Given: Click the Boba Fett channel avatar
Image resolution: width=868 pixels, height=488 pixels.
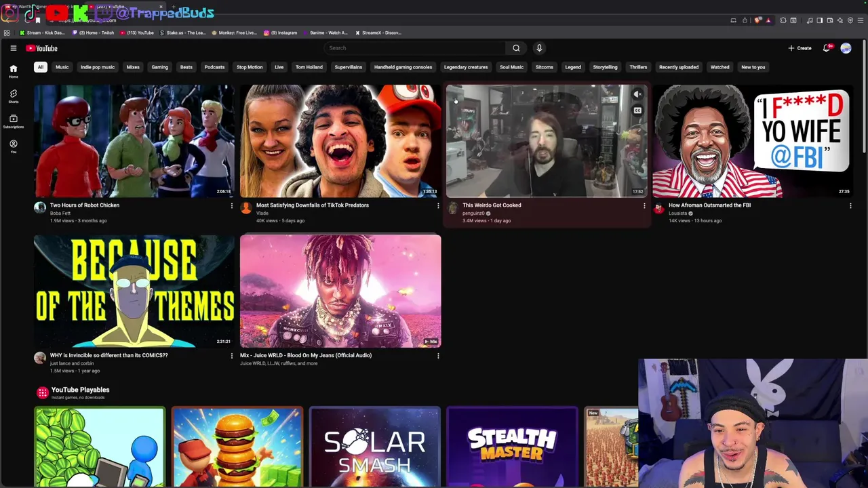Looking at the screenshot, I should pyautogui.click(x=40, y=207).
